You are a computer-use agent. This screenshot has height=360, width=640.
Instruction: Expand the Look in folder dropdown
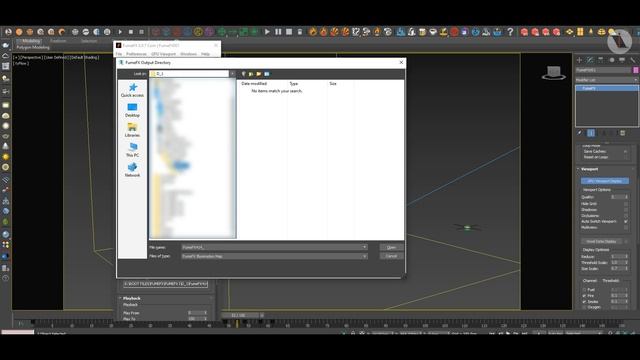232,74
